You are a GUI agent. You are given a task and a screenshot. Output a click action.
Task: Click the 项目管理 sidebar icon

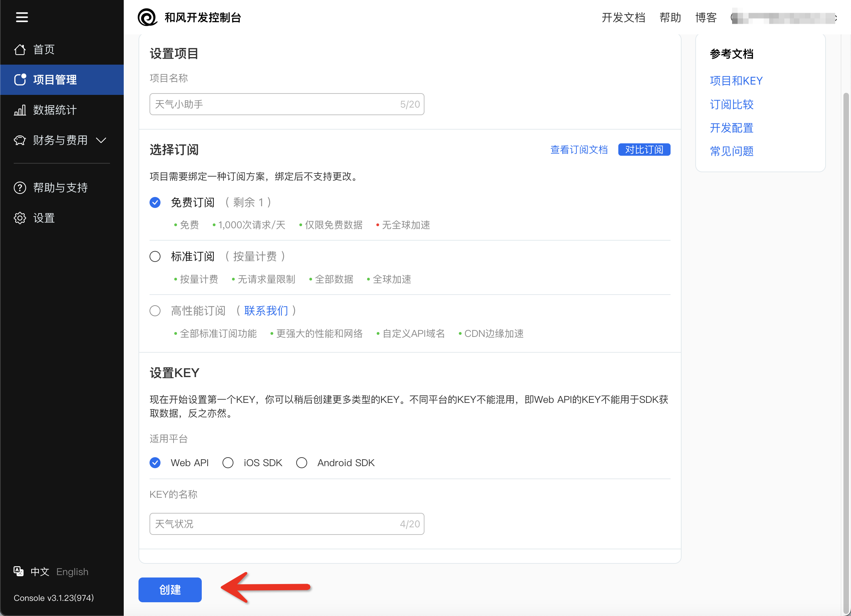20,80
